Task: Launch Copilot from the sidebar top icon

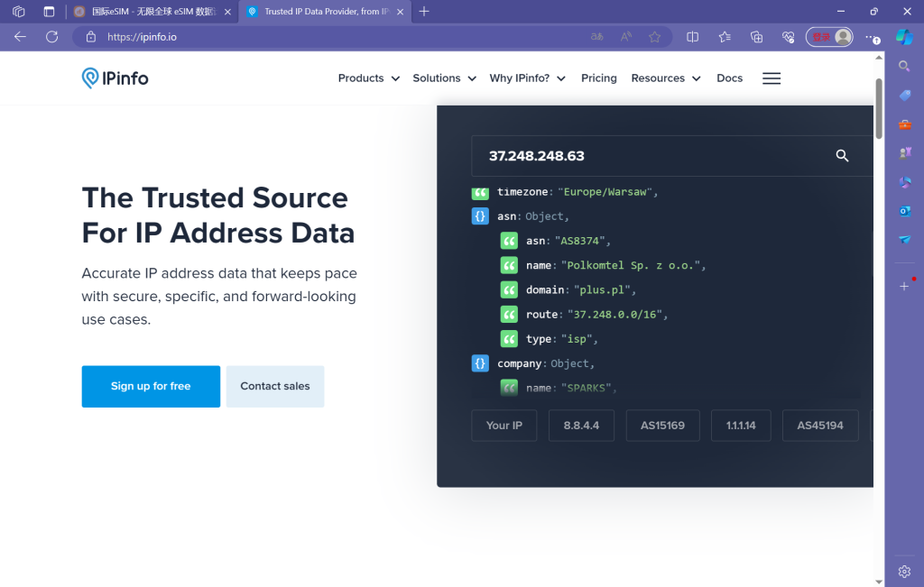Action: (904, 36)
